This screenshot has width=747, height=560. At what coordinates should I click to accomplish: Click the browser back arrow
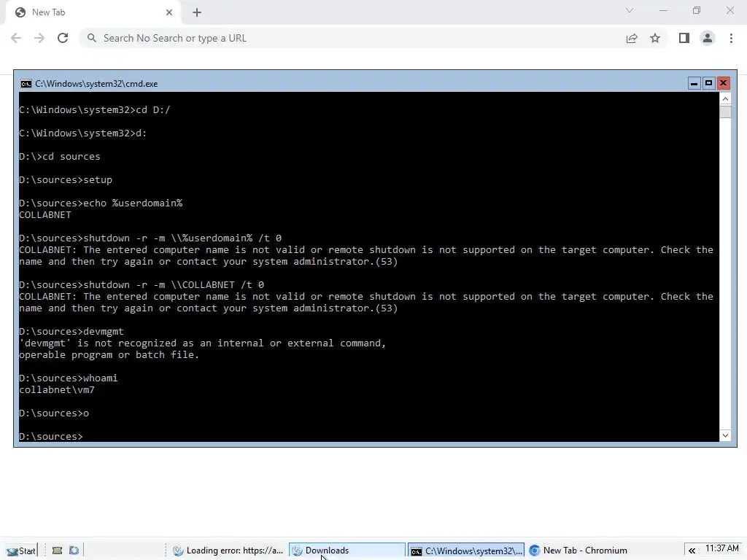pos(16,38)
